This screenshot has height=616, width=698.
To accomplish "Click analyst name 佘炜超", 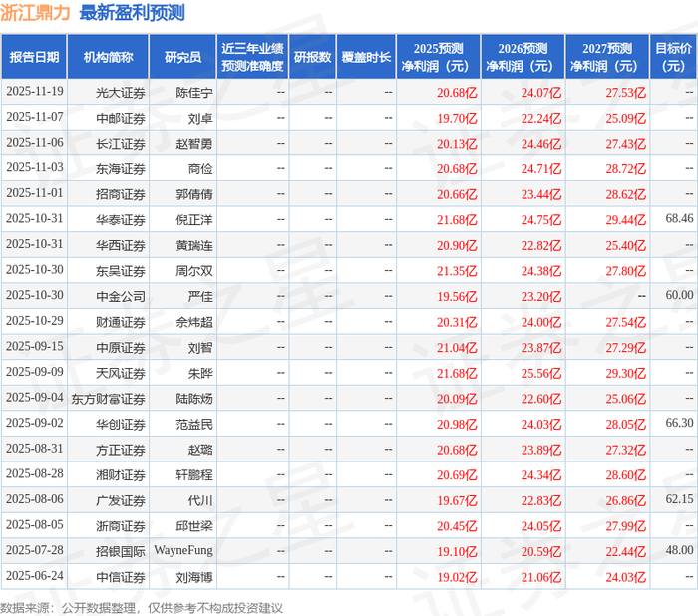I will click(x=194, y=322).
